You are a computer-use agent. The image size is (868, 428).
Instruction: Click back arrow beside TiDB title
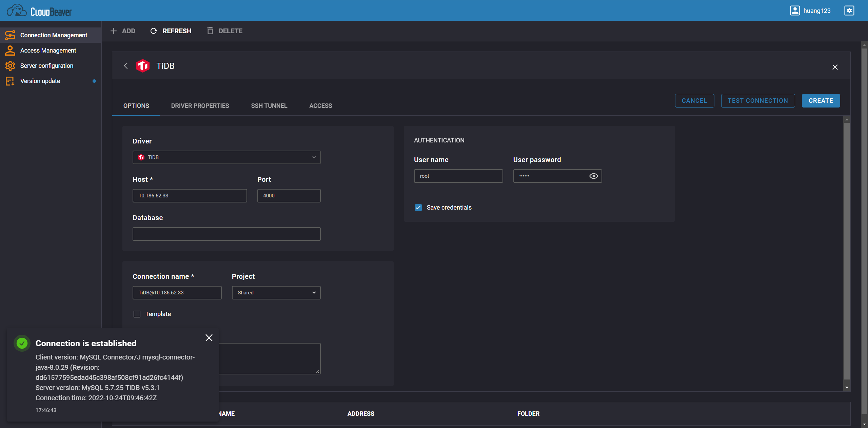(126, 66)
